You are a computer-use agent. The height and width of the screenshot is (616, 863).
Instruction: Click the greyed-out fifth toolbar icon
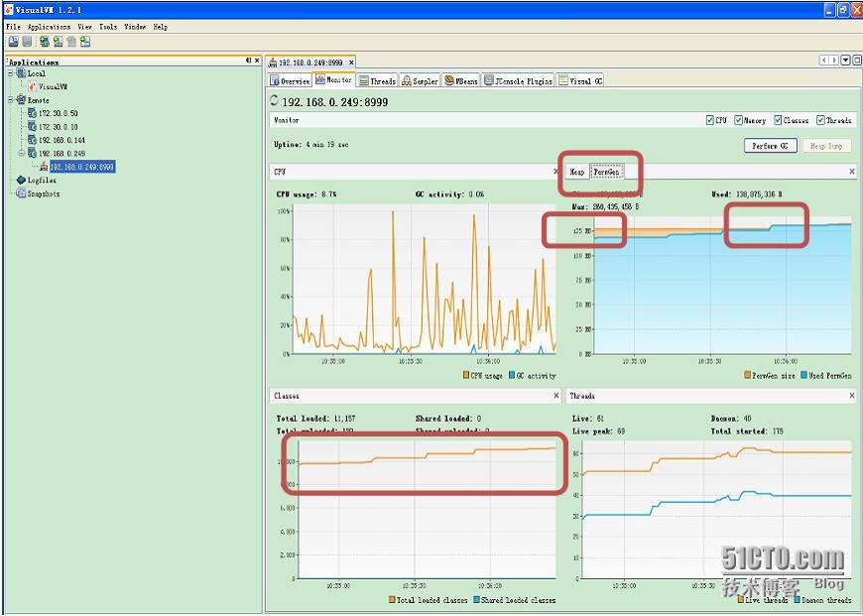71,42
